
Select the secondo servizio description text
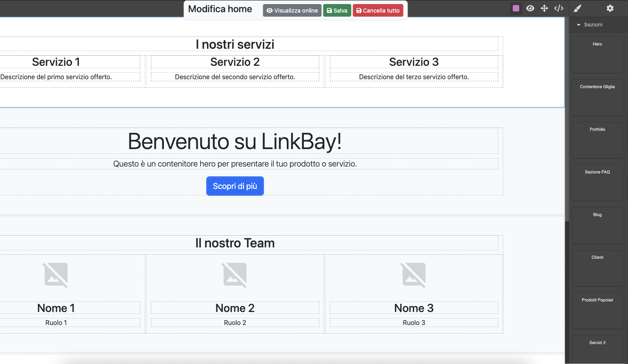235,77
